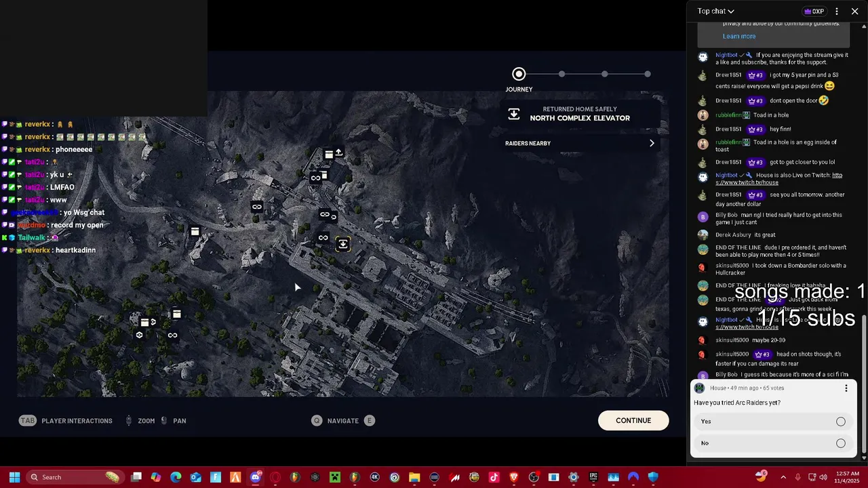
Task: Open the live chat more options menu
Action: click(x=837, y=11)
